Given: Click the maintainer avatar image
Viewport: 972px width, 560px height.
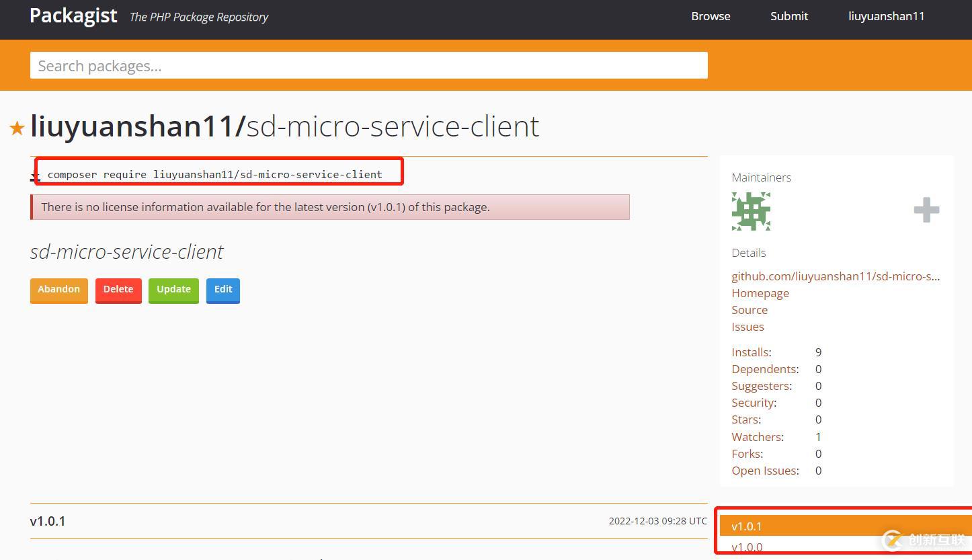Looking at the screenshot, I should 751,211.
